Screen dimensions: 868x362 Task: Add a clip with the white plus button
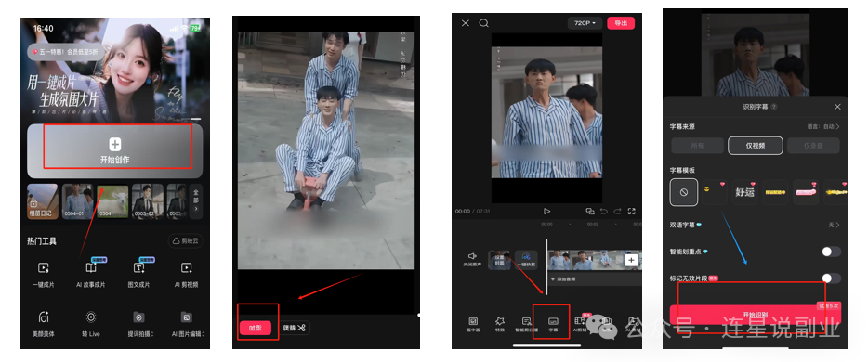(x=632, y=260)
